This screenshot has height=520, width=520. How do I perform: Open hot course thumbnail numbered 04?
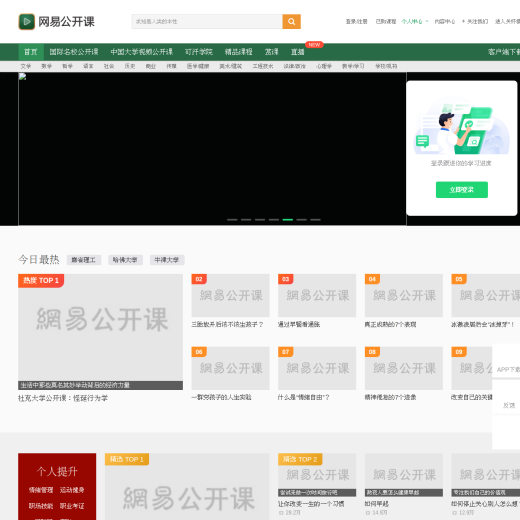tap(404, 295)
